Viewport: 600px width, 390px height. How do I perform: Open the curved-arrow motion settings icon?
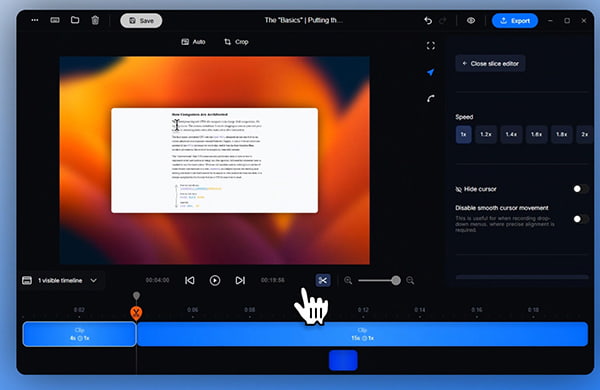[x=431, y=98]
